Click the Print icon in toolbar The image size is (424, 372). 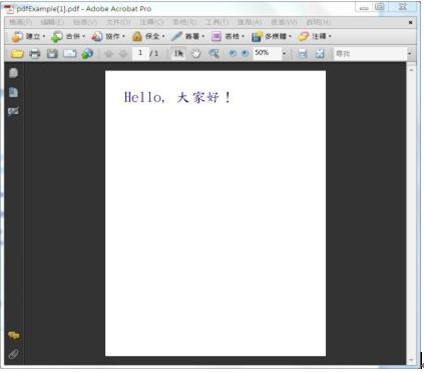pyautogui.click(x=35, y=53)
